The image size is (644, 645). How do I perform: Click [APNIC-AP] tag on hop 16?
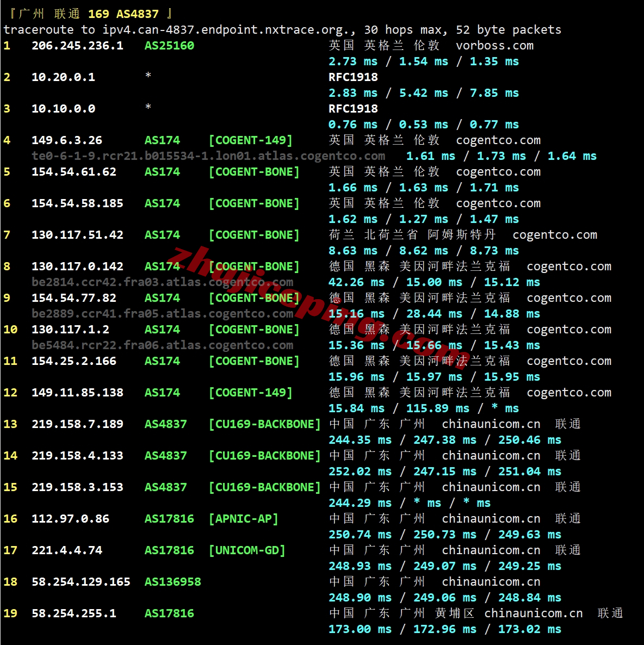[244, 519]
